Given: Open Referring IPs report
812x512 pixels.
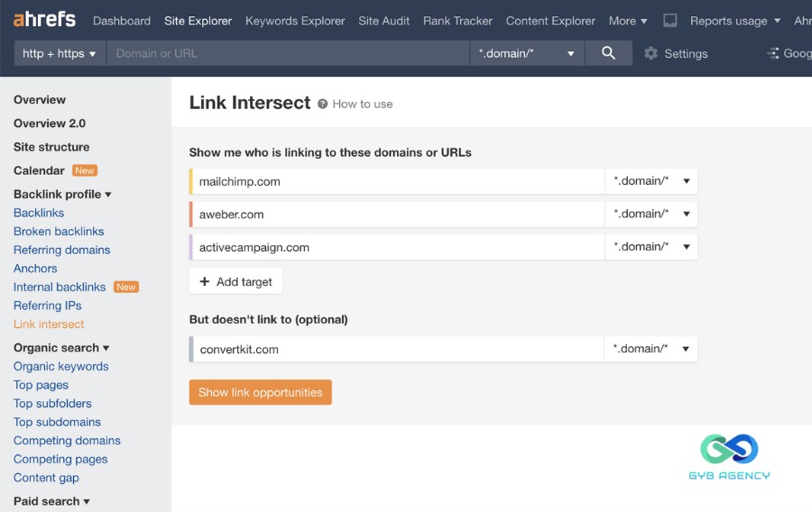Looking at the screenshot, I should (48, 306).
